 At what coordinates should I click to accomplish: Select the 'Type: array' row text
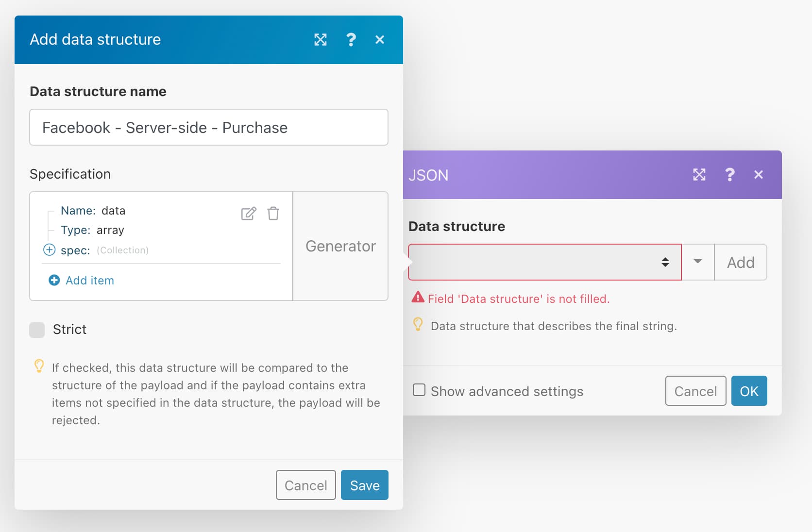coord(92,230)
